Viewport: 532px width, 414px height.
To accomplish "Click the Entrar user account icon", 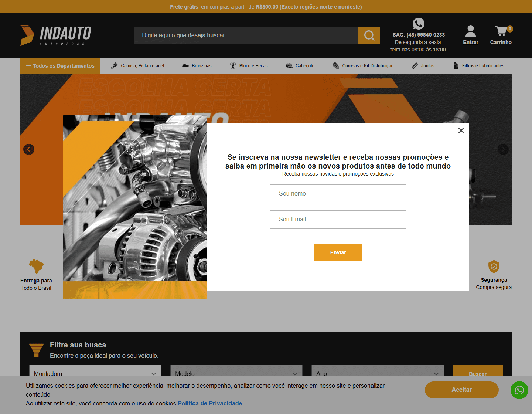I will click(x=470, y=31).
